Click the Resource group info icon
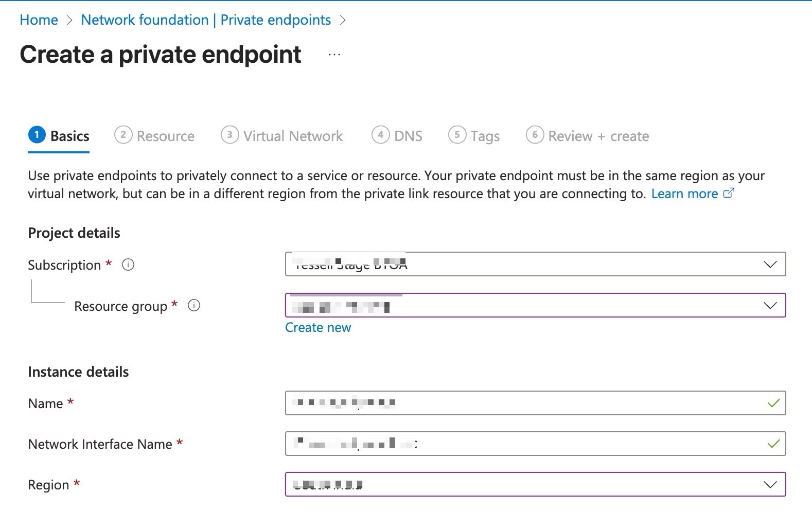 tap(194, 306)
